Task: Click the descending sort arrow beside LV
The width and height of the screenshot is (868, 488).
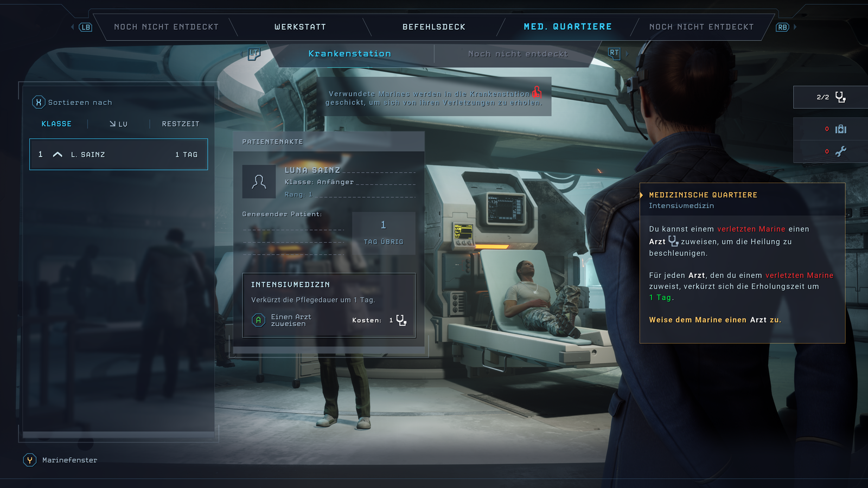Action: (x=112, y=124)
